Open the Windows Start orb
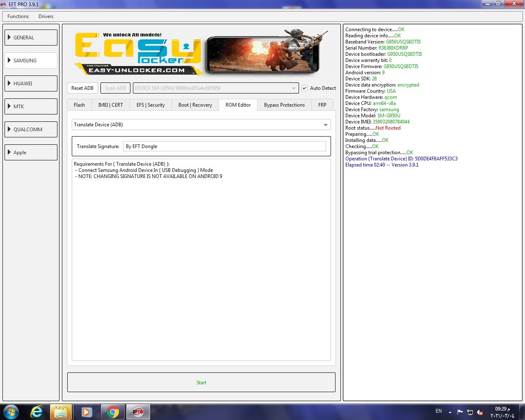The height and width of the screenshot is (420, 525). pyautogui.click(x=11, y=411)
